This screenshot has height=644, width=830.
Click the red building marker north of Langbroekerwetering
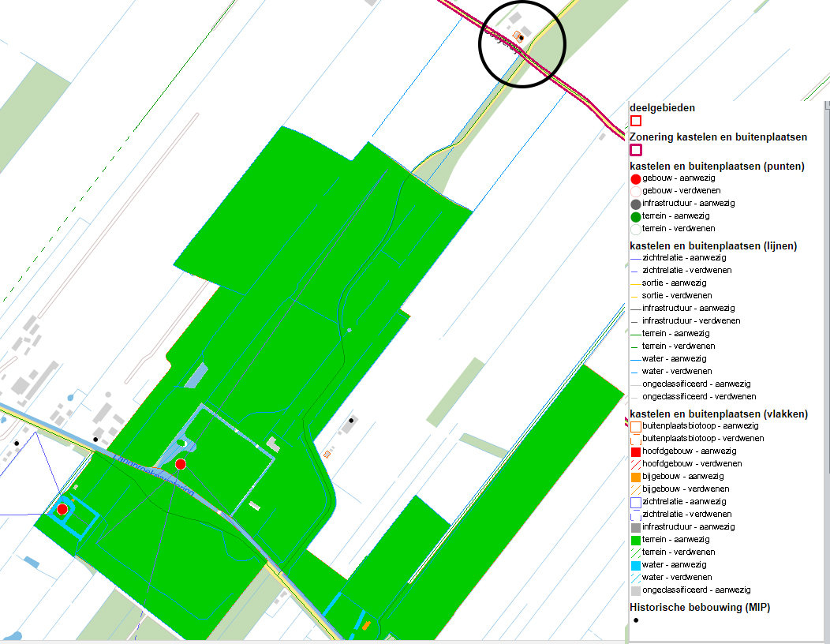181,464
